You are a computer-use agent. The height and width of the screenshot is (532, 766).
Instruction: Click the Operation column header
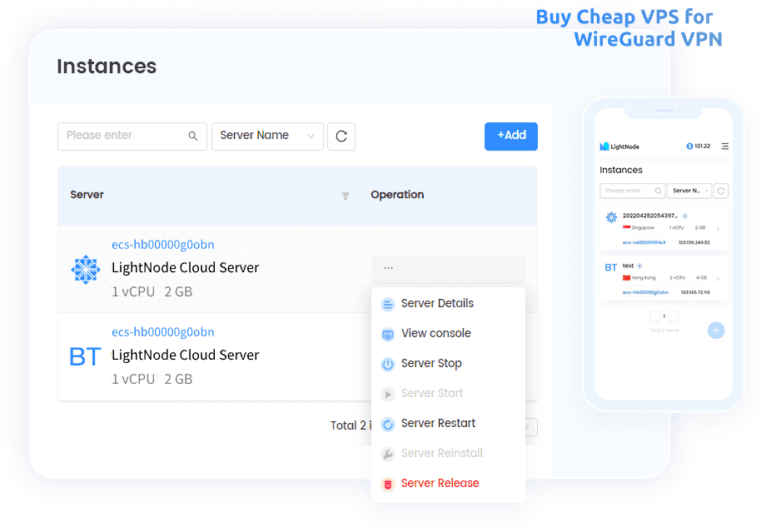[x=397, y=195]
